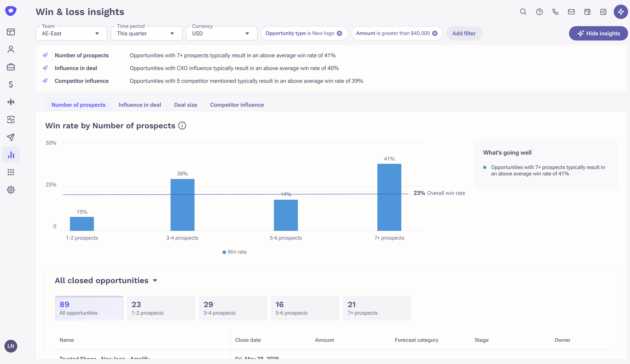630x364 pixels.
Task: Click the info icon next to chart title
Action: (x=182, y=126)
